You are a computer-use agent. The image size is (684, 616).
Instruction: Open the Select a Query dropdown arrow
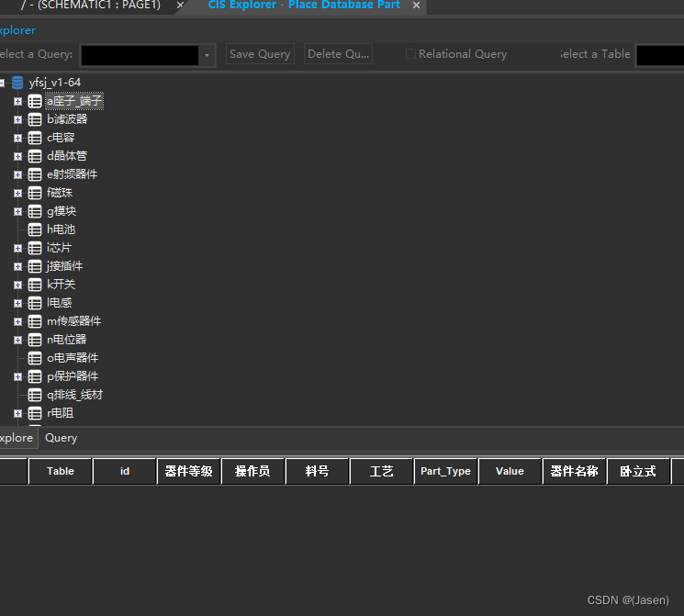point(207,55)
